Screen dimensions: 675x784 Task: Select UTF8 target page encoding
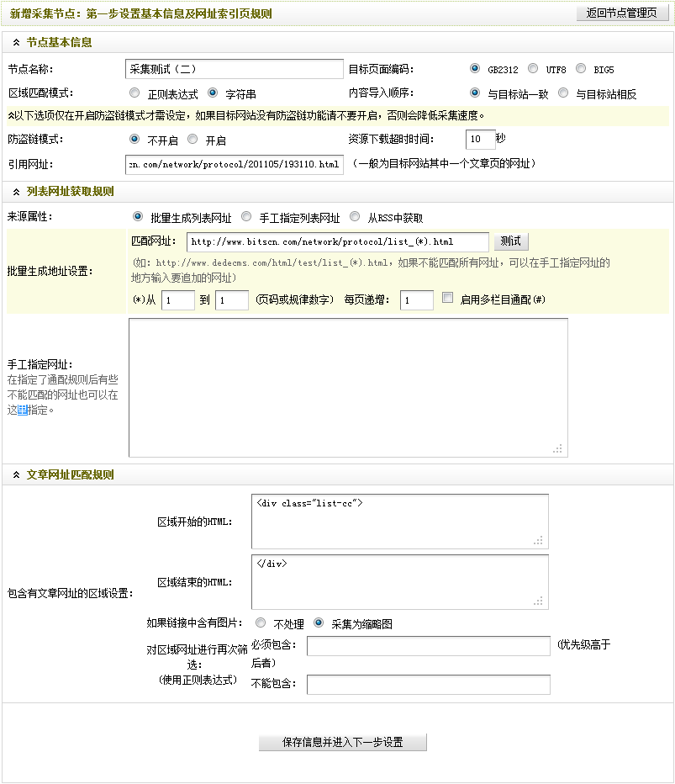click(533, 69)
